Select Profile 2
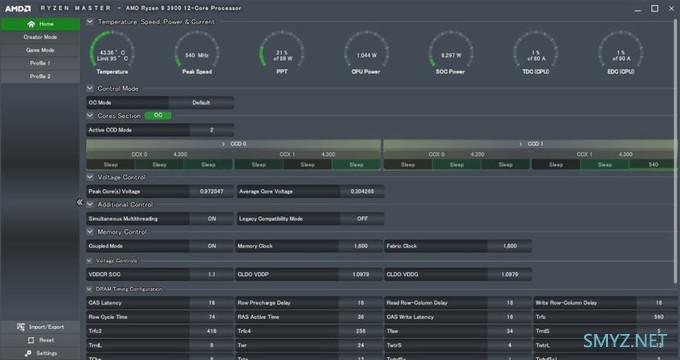Image resolution: width=680 pixels, height=360 pixels. [x=40, y=76]
